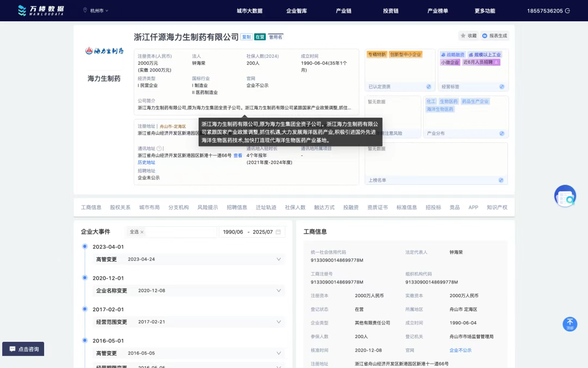The width and height of the screenshot is (588, 368).
Task: Expand the 上榜名单 panel icon
Action: 501,180
